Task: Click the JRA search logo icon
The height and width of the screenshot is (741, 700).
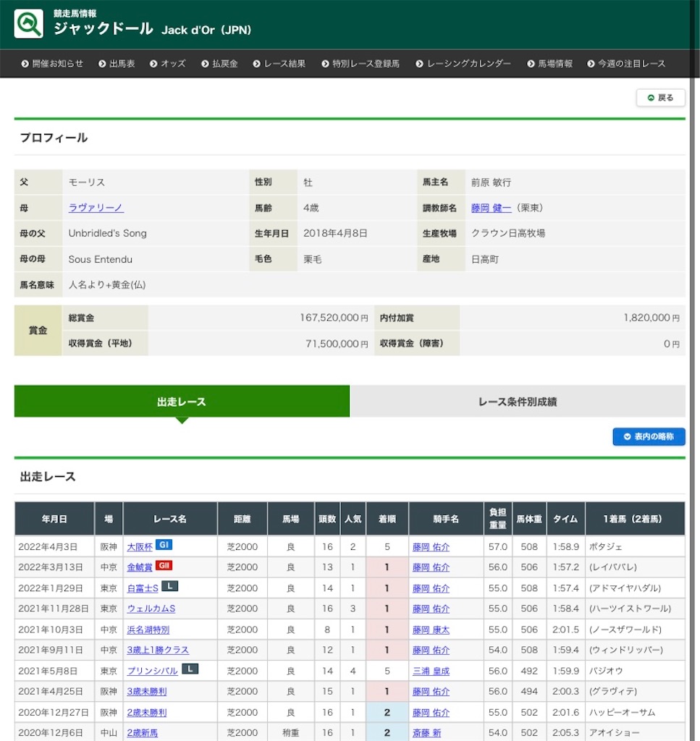Action: (x=28, y=24)
